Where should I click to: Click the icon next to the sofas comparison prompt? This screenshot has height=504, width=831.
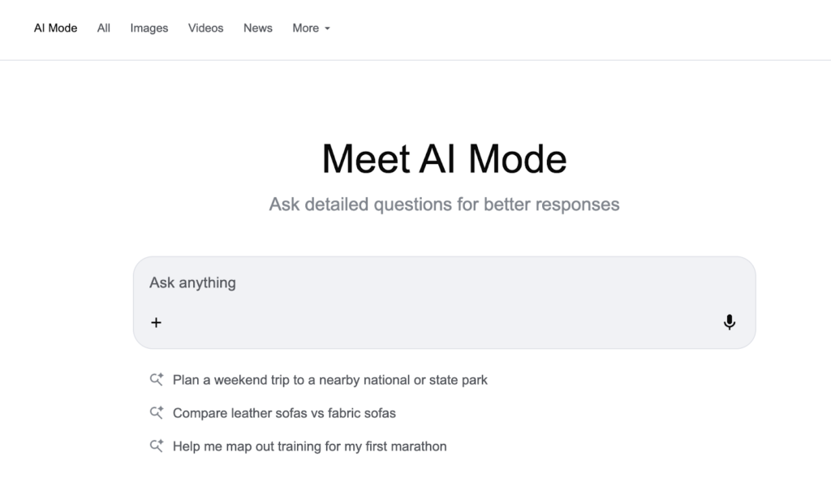[157, 412]
